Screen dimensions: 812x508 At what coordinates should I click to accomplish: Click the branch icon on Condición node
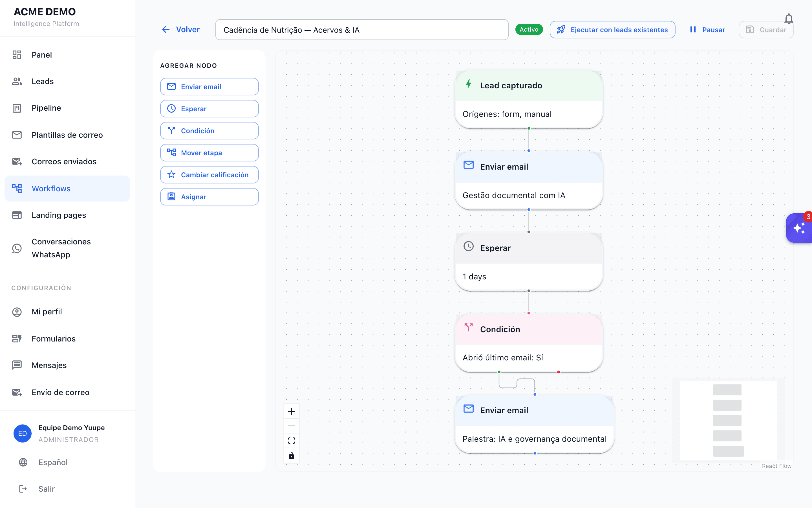[468, 327]
